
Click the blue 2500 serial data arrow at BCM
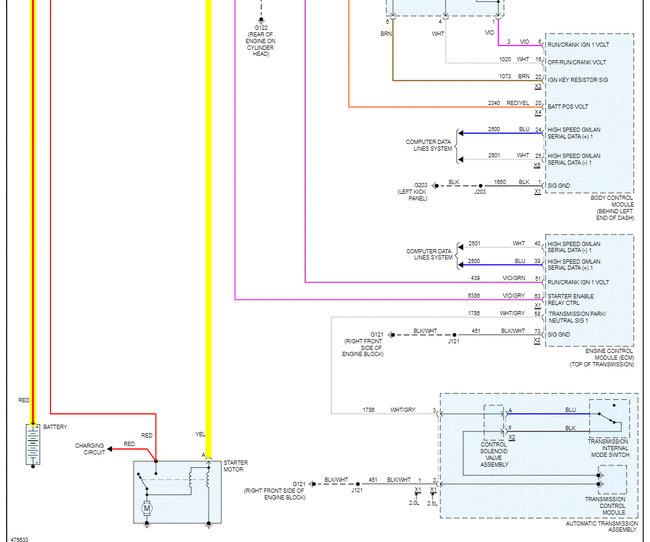[461, 133]
